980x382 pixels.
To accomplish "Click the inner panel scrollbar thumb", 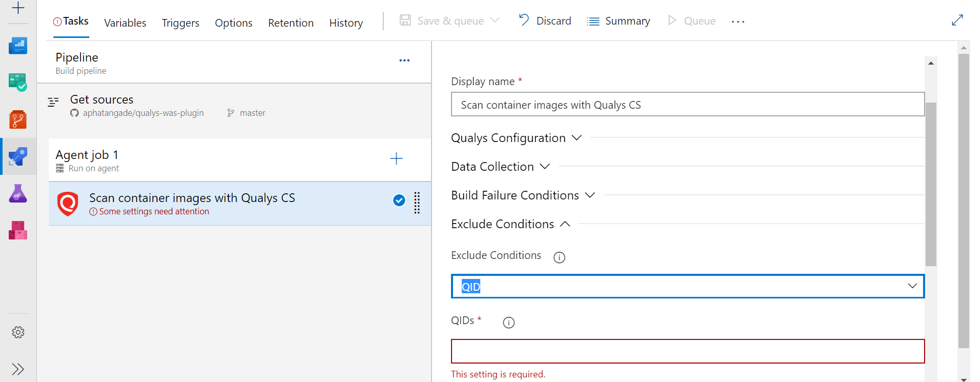I will pyautogui.click(x=931, y=184).
